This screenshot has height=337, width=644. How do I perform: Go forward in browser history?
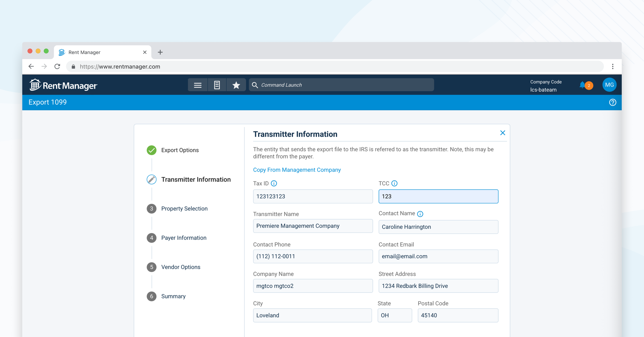44,66
